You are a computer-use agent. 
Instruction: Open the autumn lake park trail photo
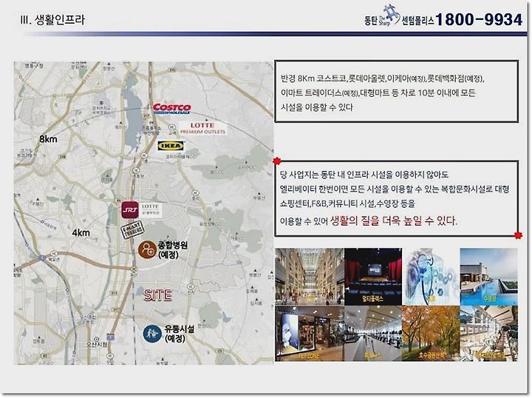[x=431, y=334]
